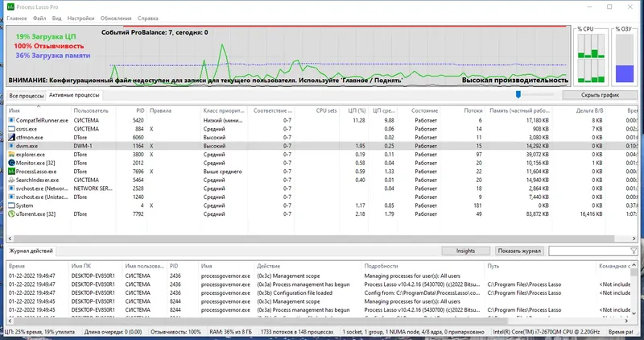Click the 'Высокая производительность' power plan label

point(515,81)
